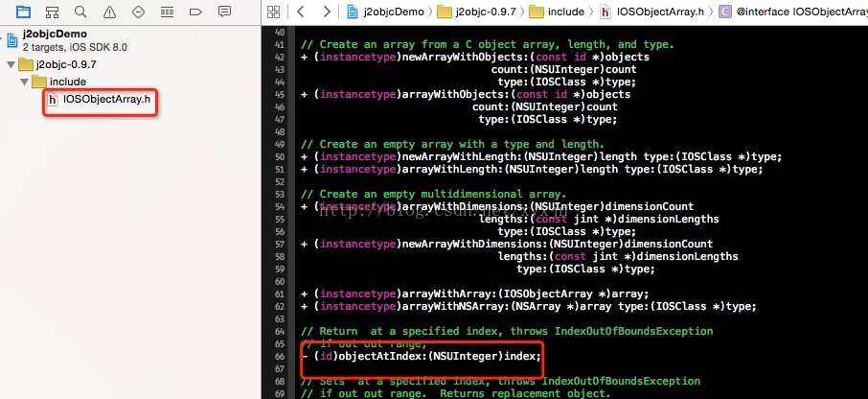Open the Report navigator speech bubble icon

click(224, 12)
